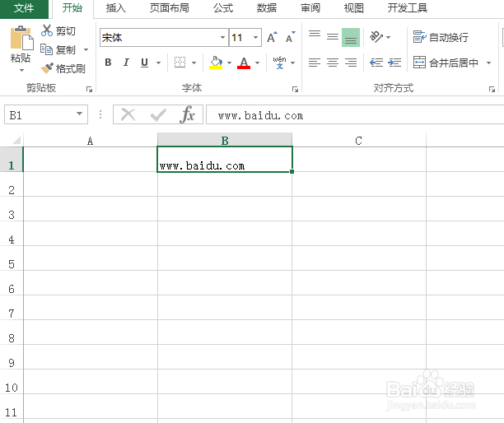Screen dimensions: 504x423
Task: Switch to the 开始 Home tab
Action: click(x=72, y=8)
